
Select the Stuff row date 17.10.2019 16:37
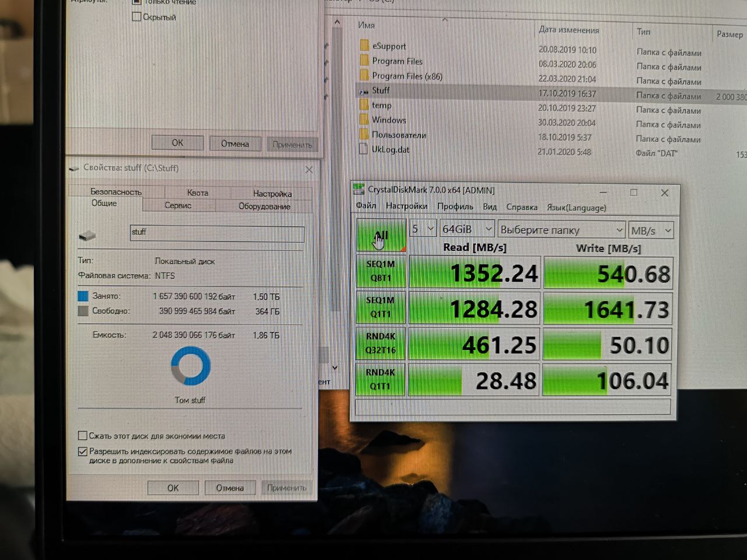coord(567,93)
